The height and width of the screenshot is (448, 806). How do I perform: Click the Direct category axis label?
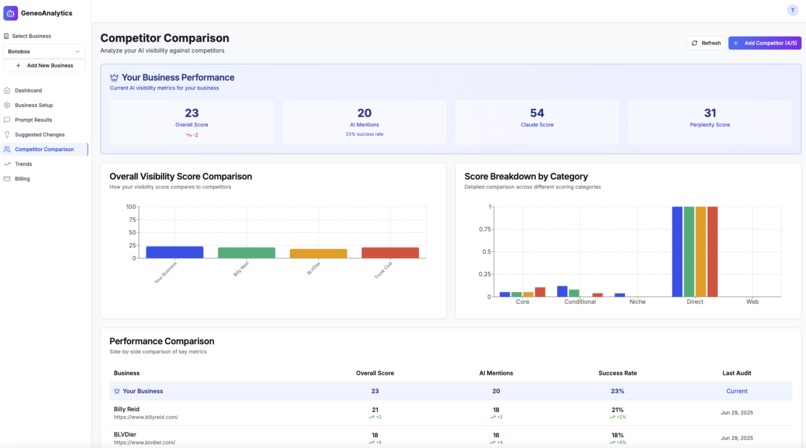[694, 302]
